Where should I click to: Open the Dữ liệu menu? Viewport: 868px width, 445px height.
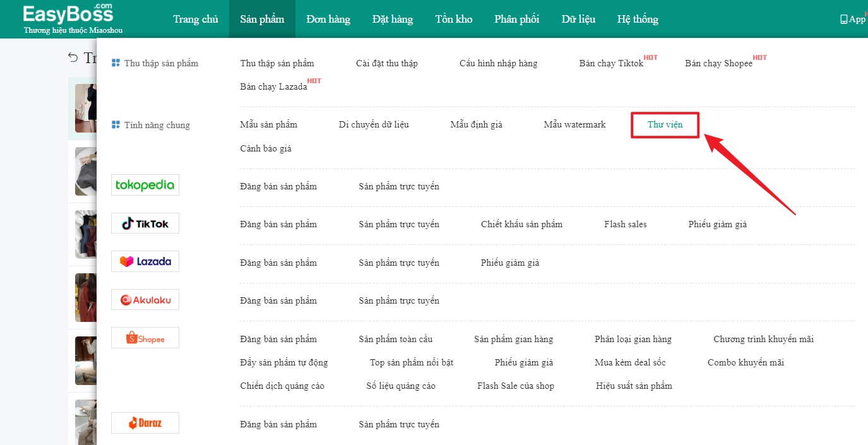point(578,19)
